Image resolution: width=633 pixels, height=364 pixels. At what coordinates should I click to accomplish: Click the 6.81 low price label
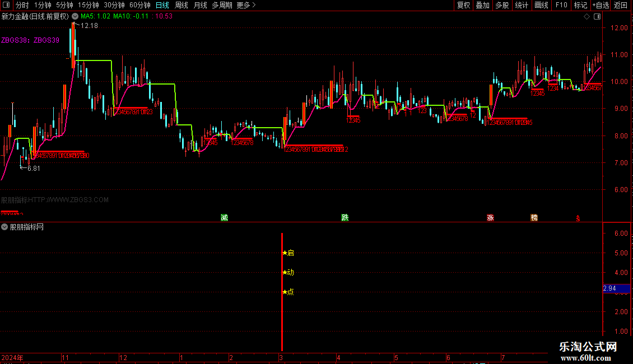click(34, 168)
